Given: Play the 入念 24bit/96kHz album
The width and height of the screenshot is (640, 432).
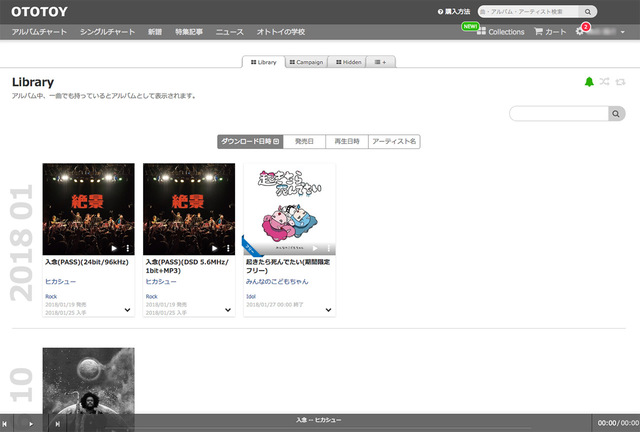Looking at the screenshot, I should [114, 248].
